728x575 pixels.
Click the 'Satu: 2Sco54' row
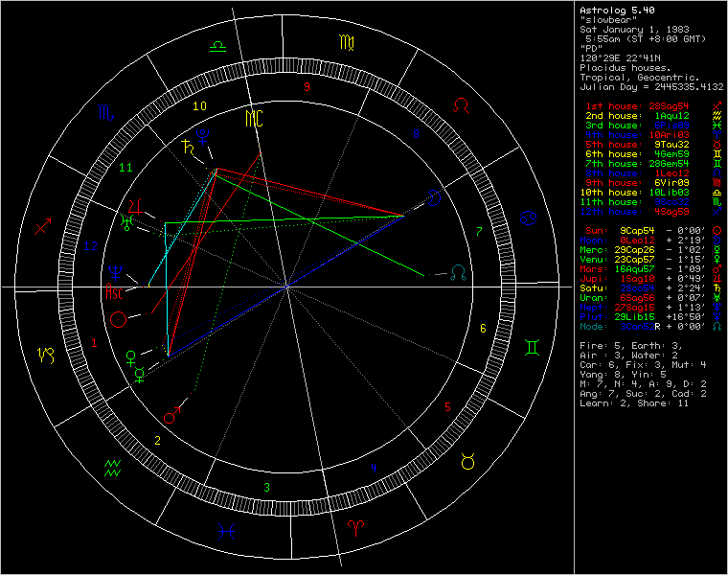click(651, 288)
